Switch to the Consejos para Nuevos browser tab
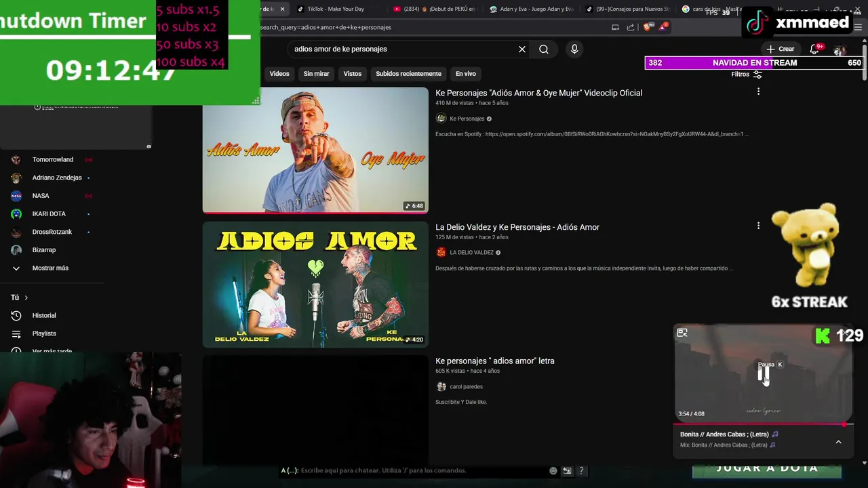Viewport: 868px width, 488px height. (628, 9)
